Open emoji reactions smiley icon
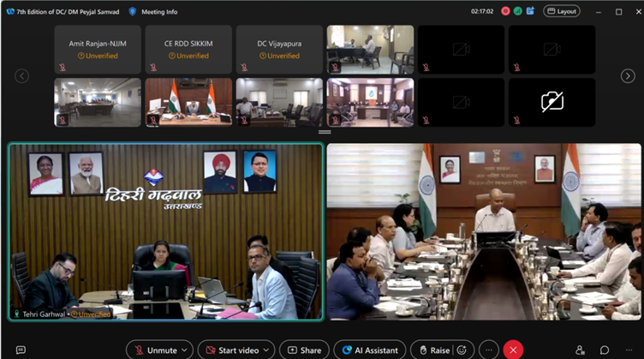The width and height of the screenshot is (644, 359). coord(462,350)
